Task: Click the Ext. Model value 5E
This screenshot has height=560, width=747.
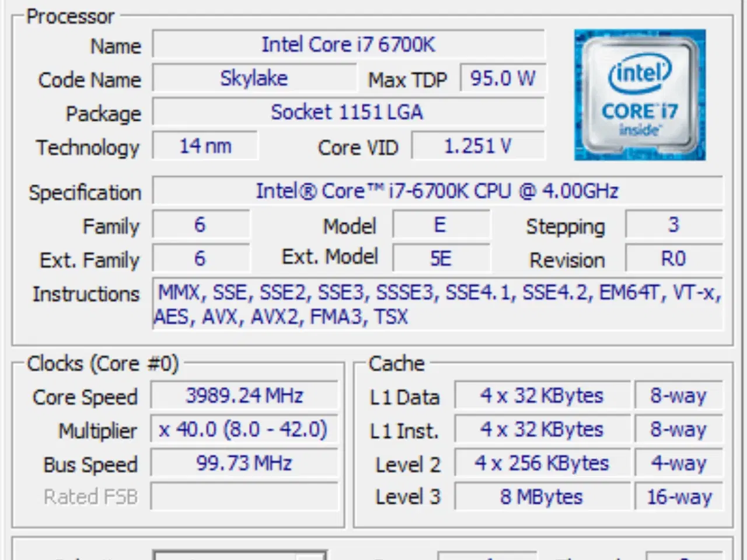Action: tap(441, 258)
